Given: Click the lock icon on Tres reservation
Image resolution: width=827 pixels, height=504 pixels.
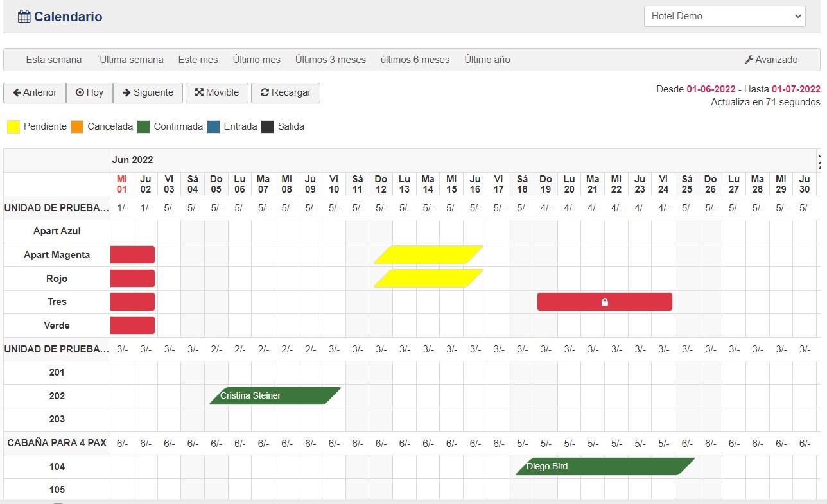Looking at the screenshot, I should click(604, 302).
